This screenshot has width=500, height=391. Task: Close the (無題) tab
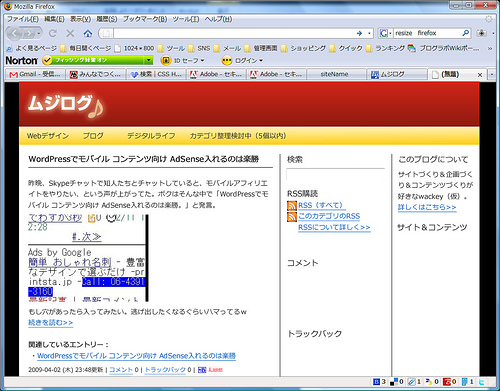(480, 75)
